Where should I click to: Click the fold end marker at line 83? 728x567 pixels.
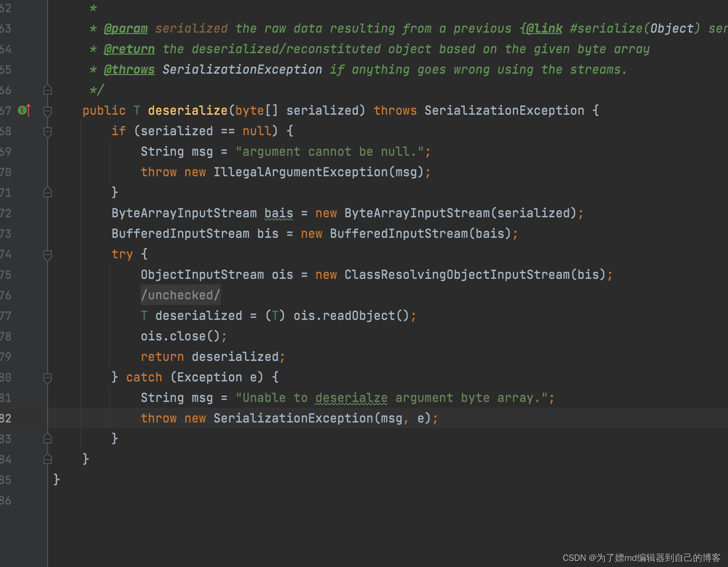pos(48,438)
